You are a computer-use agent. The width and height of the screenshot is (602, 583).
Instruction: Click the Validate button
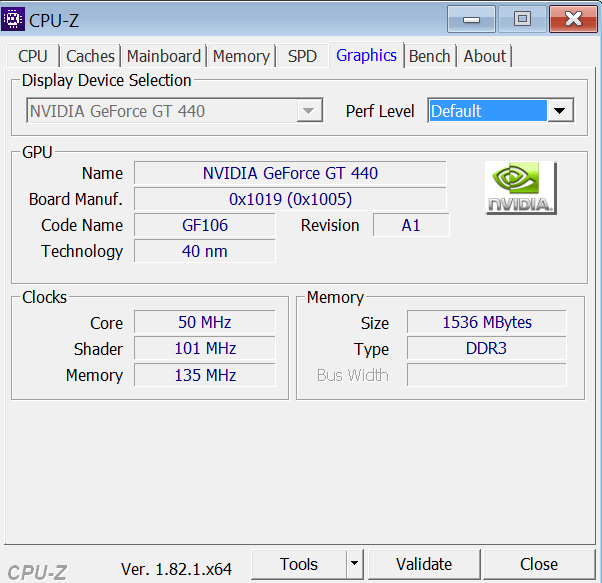pyautogui.click(x=424, y=564)
